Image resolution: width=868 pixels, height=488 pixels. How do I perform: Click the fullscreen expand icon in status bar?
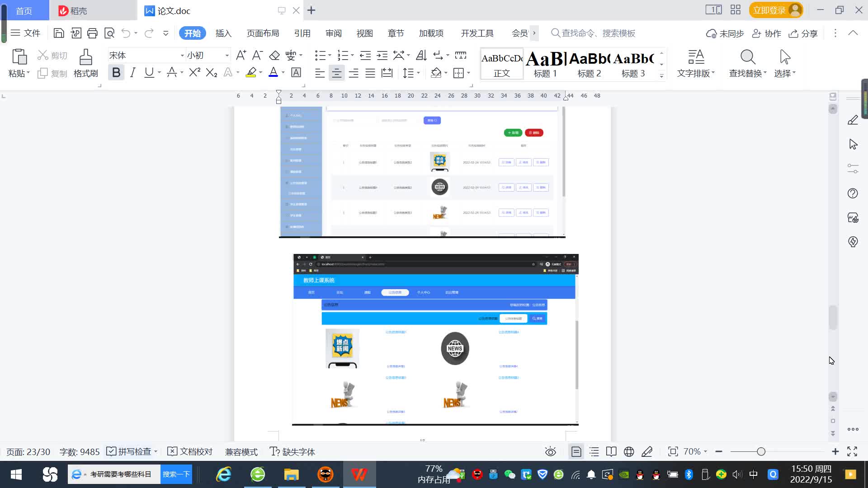(852, 451)
